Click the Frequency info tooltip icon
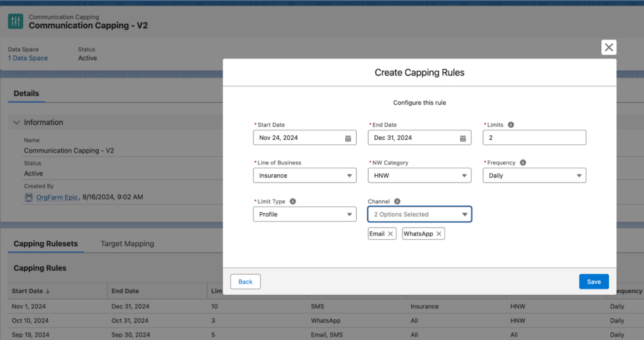Image resolution: width=644 pixels, height=340 pixels. click(x=523, y=162)
